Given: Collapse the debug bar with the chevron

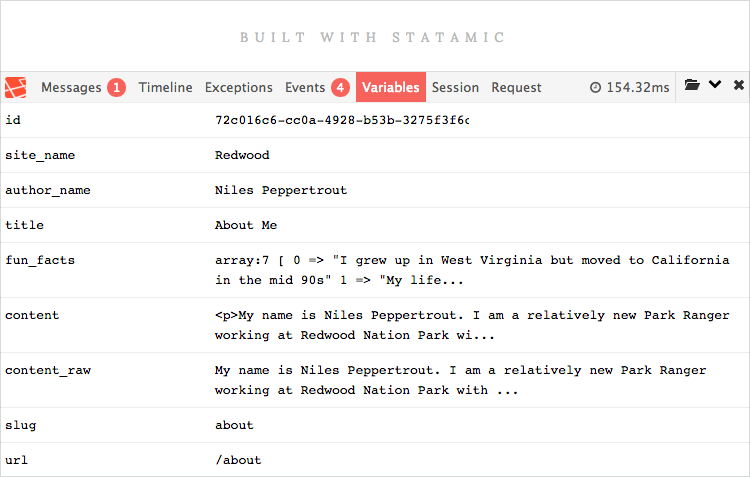Looking at the screenshot, I should [x=715, y=85].
